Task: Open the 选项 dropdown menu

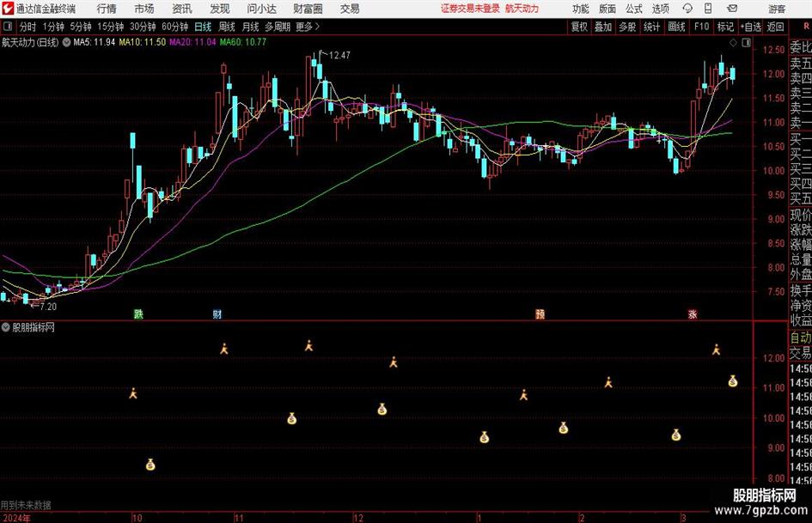Action: click(x=661, y=9)
